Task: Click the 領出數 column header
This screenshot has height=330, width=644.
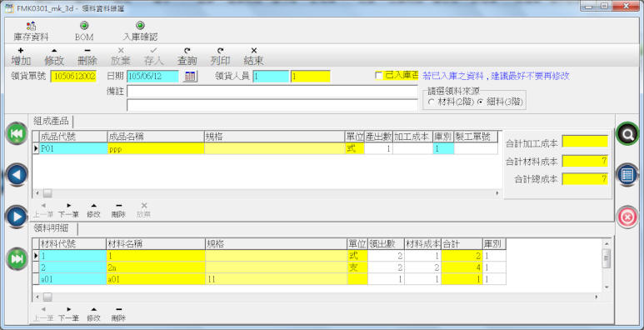Action: 386,243
